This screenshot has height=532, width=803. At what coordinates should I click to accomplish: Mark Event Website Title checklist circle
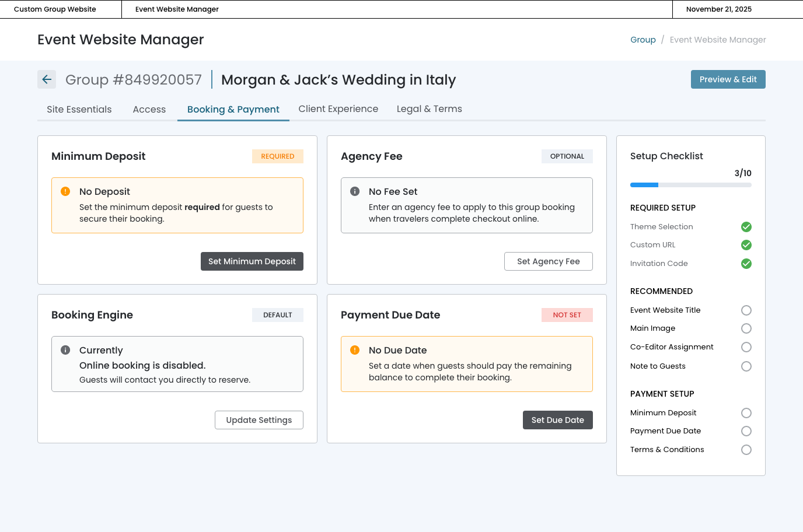746,310
